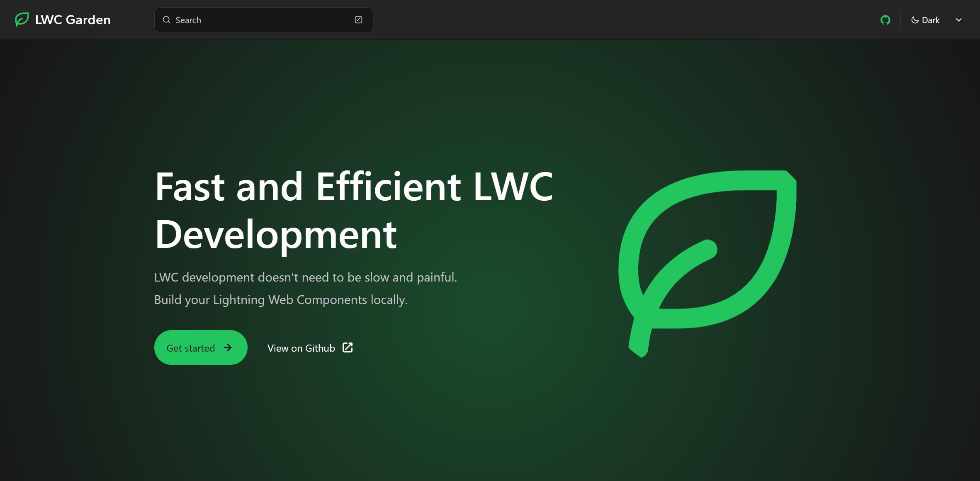Follow the View on Github link
The width and height of the screenshot is (980, 481).
point(301,348)
